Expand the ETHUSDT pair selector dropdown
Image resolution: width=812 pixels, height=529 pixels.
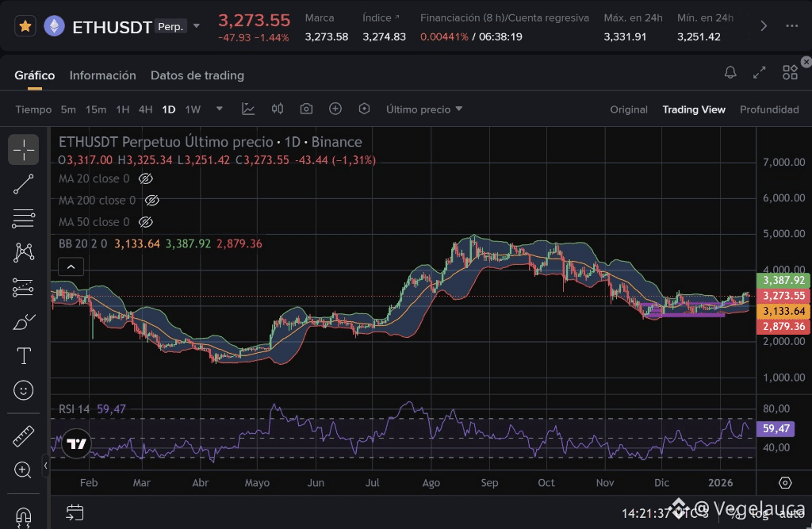coord(197,26)
